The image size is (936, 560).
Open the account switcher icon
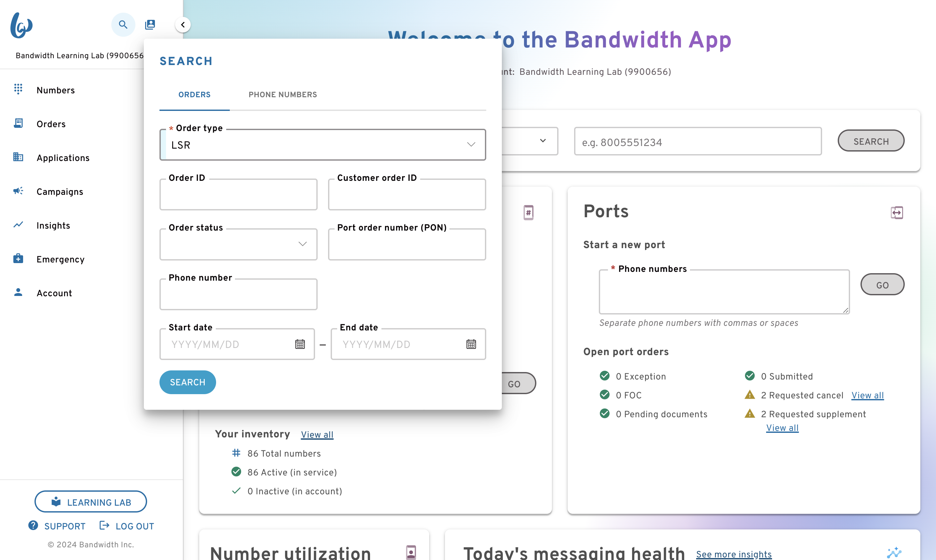(150, 25)
